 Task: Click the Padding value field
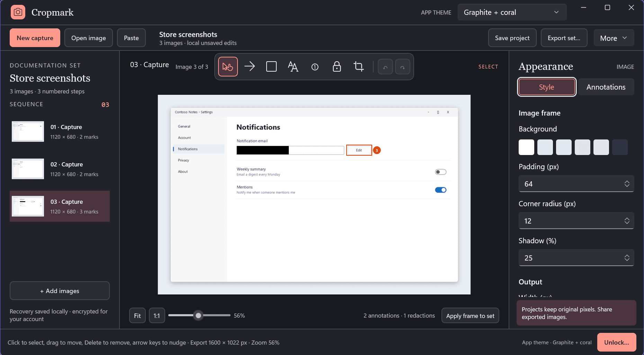coord(576,184)
